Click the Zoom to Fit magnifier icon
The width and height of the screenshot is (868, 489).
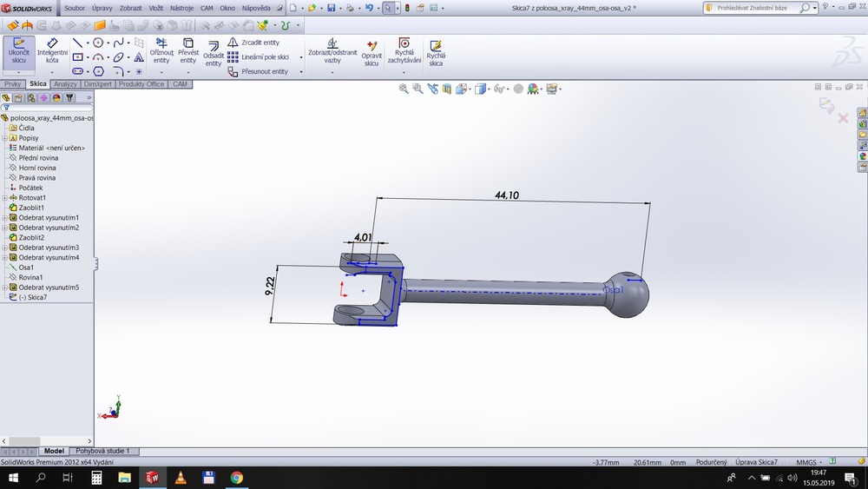pos(404,89)
